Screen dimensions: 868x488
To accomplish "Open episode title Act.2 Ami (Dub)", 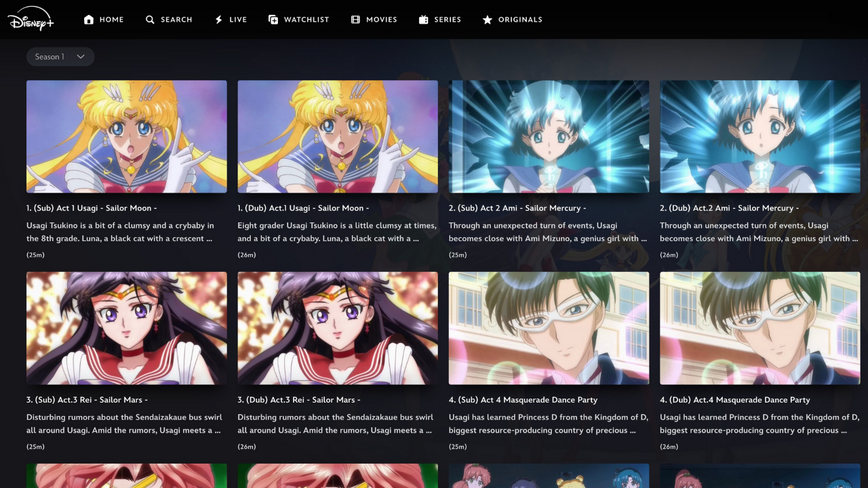I will (729, 208).
